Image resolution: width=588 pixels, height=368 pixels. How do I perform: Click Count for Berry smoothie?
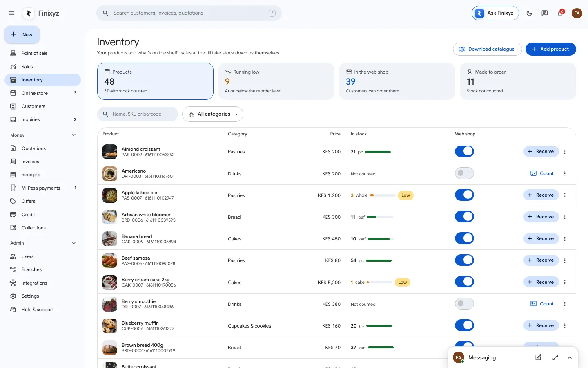tap(542, 304)
